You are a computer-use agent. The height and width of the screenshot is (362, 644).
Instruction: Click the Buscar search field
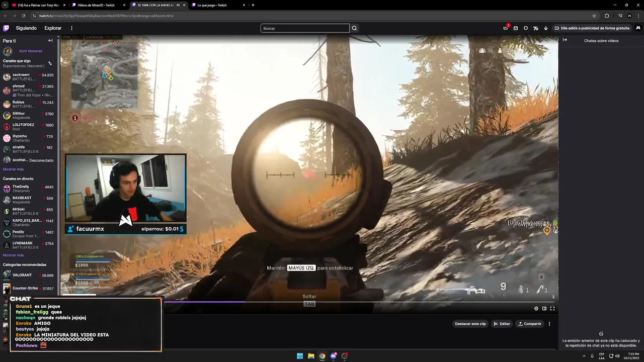point(305,28)
